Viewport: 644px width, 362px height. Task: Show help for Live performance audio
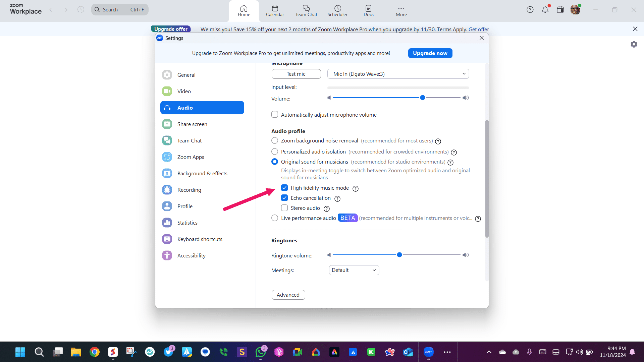478,219
